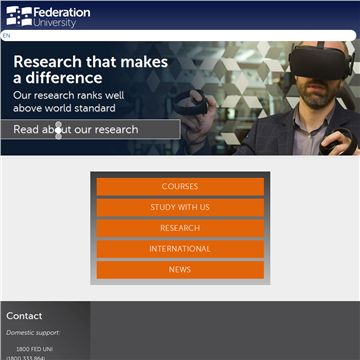Click the (1800 333 864) number text

[25, 358]
